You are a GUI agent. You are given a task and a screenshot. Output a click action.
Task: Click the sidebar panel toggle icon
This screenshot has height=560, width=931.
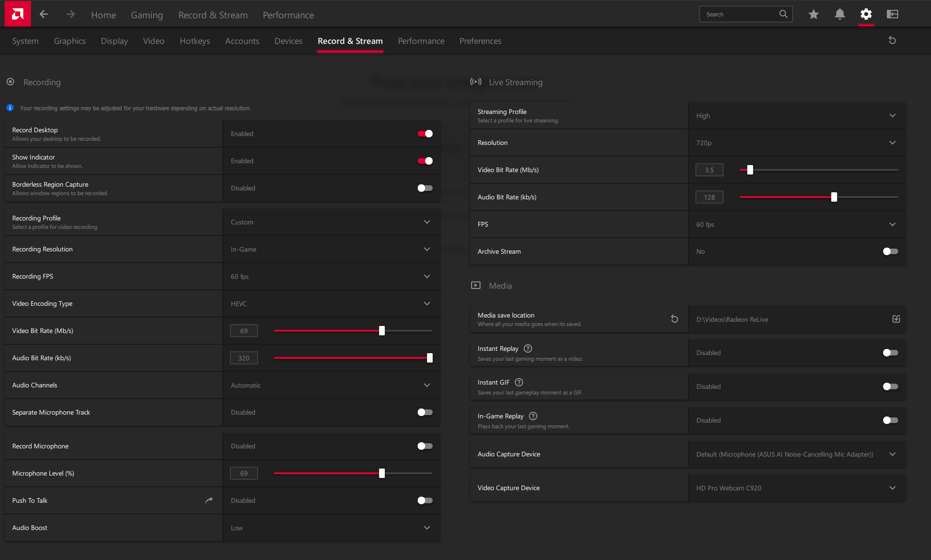coord(892,15)
